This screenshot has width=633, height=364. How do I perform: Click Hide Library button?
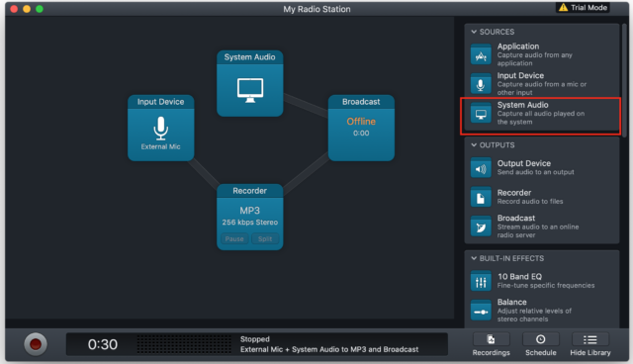click(x=590, y=345)
